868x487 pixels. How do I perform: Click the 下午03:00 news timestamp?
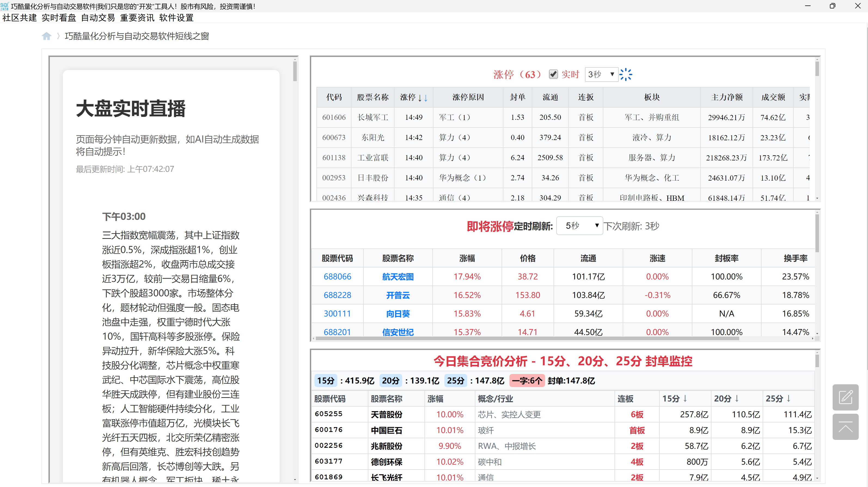[x=124, y=216]
